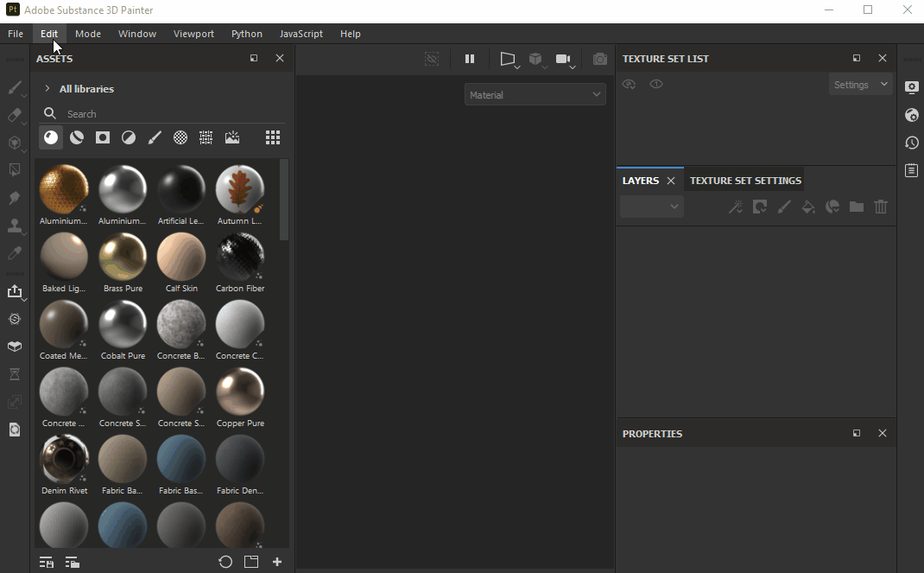Open the Help menu

coord(350,34)
